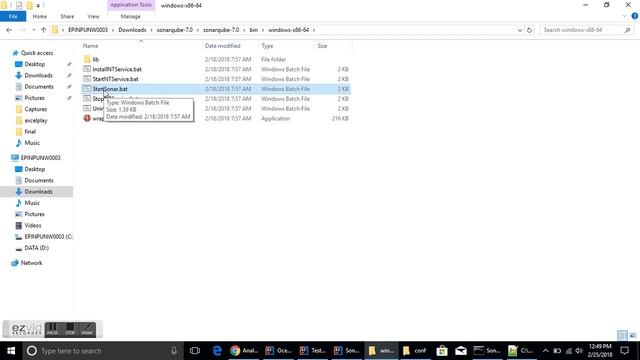Open the EPINPUNW0003 (C:) drive

[x=48, y=237]
